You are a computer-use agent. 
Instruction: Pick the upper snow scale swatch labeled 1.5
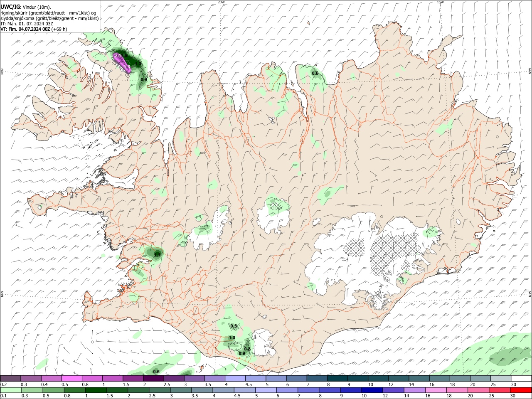[x=133, y=378]
